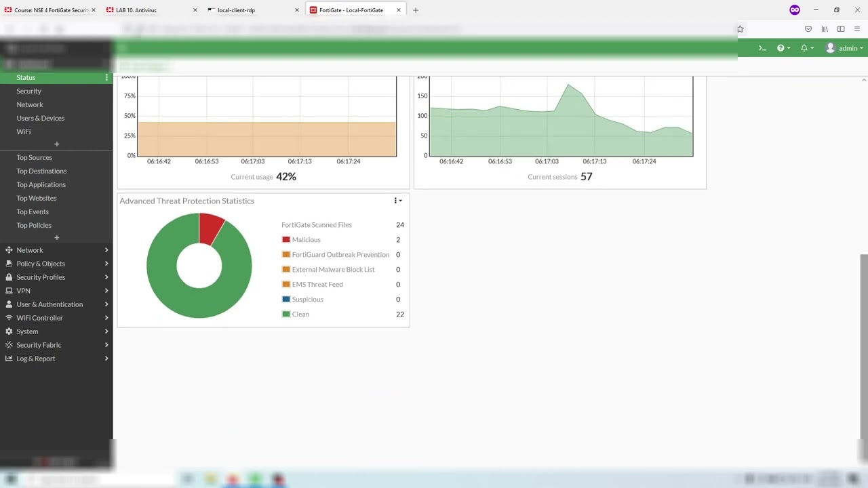Click the External Malware Block List label

(x=333, y=270)
